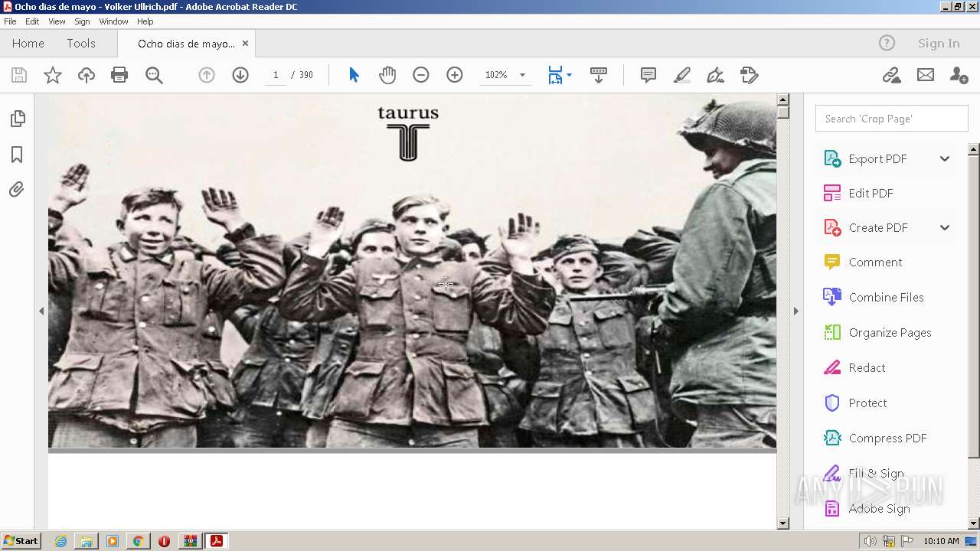This screenshot has height=551, width=980.
Task: Open the Sign menu
Action: [x=82, y=21]
